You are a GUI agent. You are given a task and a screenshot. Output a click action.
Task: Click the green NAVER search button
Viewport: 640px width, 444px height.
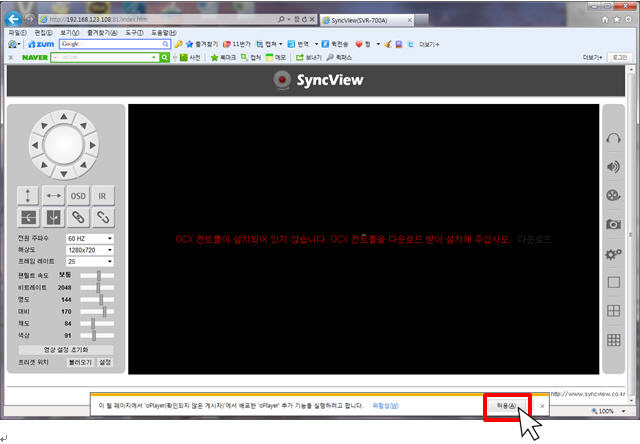(164, 58)
